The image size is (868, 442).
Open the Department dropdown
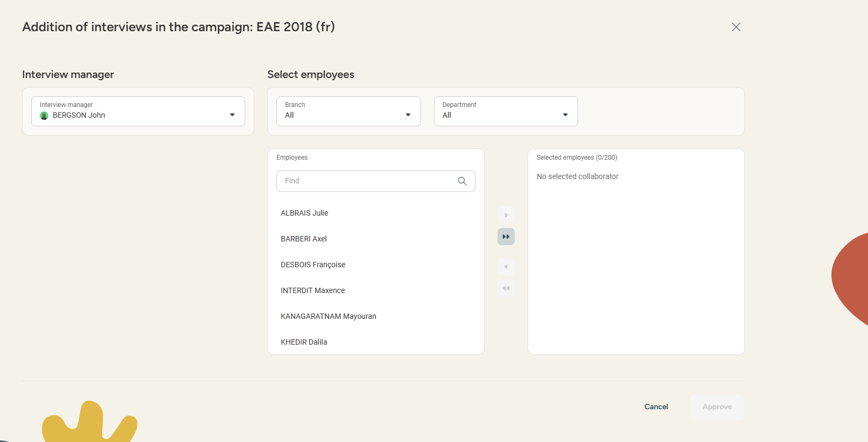[x=506, y=111]
